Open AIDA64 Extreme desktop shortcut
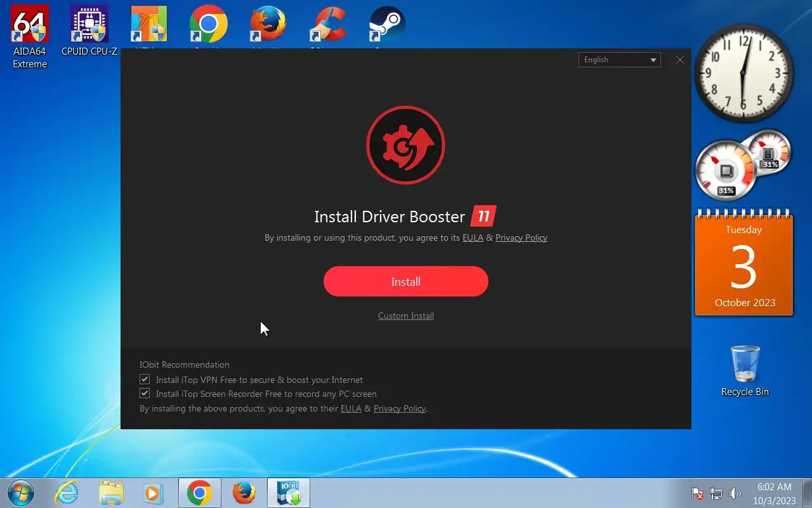812x508 pixels. [x=30, y=37]
